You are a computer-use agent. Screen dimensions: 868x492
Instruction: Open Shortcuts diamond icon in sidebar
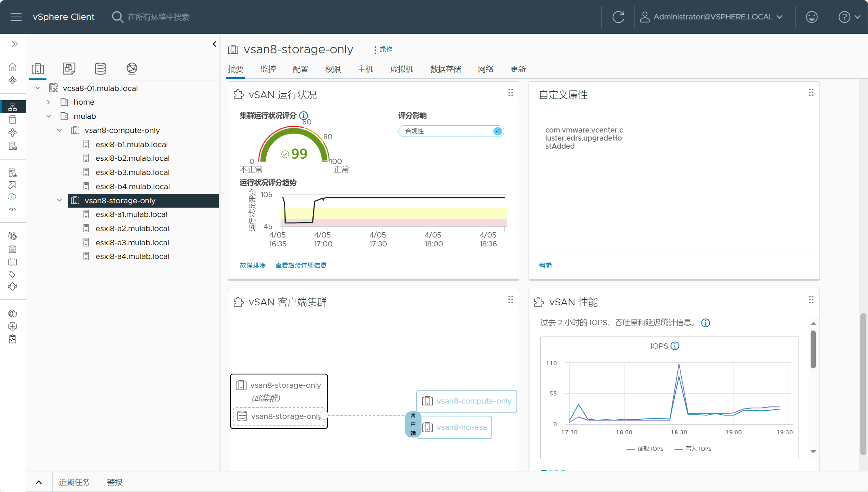[x=13, y=80]
